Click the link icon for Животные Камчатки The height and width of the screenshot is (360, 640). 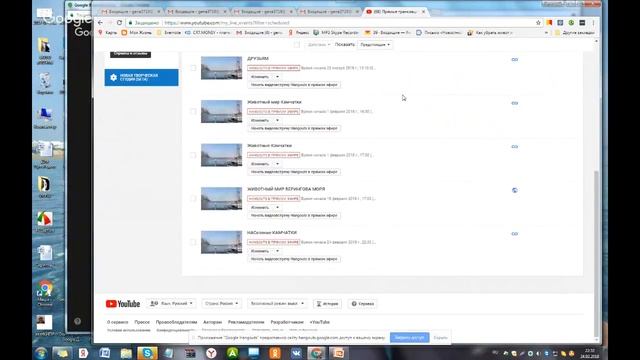pos(515,147)
